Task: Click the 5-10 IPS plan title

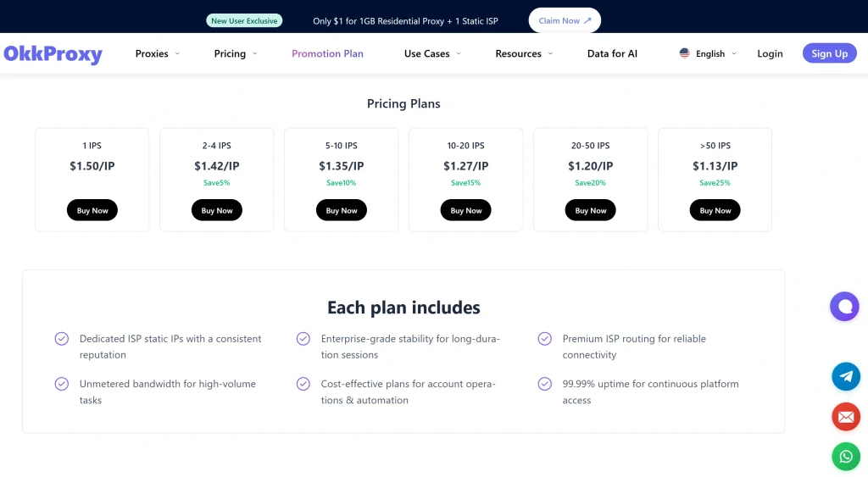Action: 341,146
